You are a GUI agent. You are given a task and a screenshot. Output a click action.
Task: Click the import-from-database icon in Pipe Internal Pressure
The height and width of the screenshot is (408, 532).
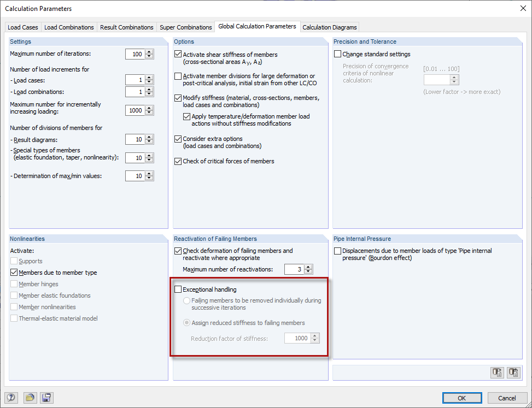[513, 372]
